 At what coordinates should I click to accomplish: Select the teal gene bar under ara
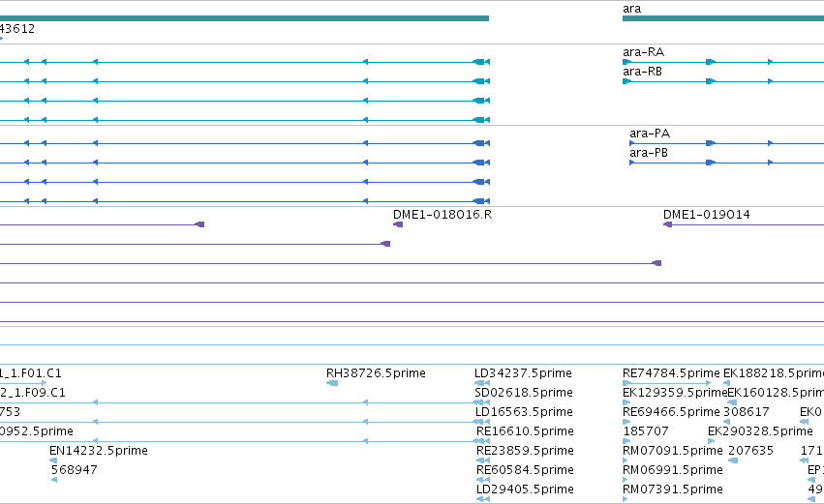click(x=723, y=18)
